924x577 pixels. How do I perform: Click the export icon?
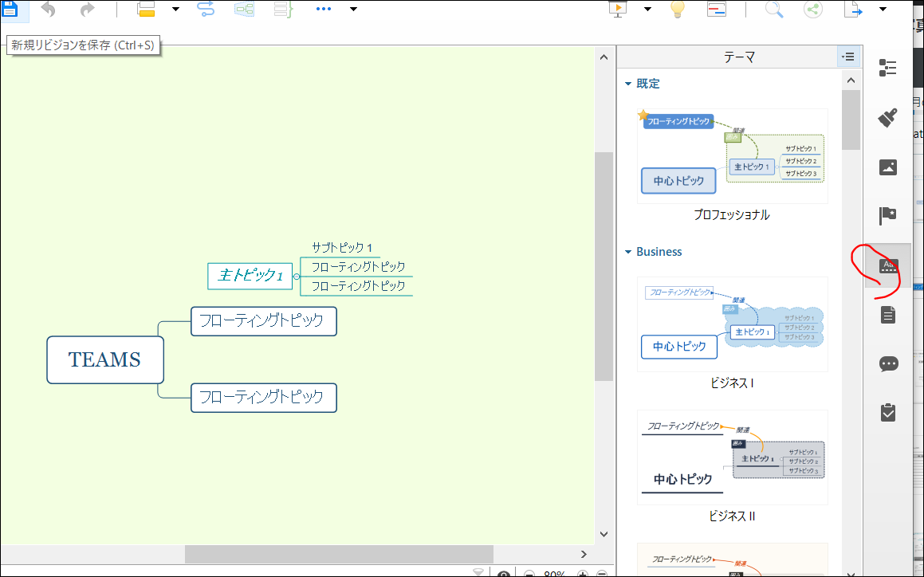[853, 9]
